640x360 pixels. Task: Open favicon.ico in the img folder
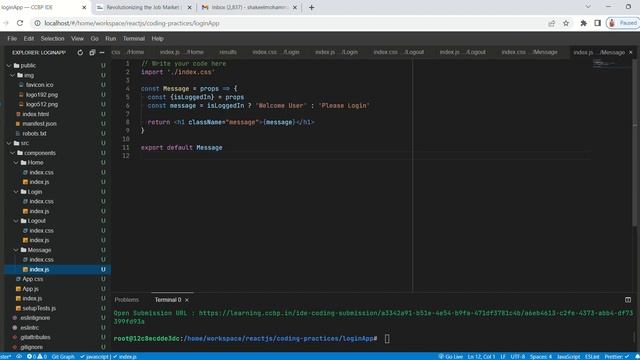click(39, 85)
